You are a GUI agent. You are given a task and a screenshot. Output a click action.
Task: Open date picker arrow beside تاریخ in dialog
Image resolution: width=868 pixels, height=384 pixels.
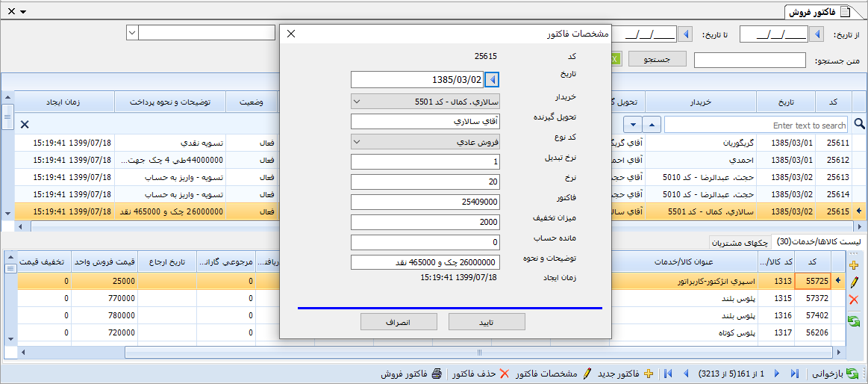tap(492, 79)
